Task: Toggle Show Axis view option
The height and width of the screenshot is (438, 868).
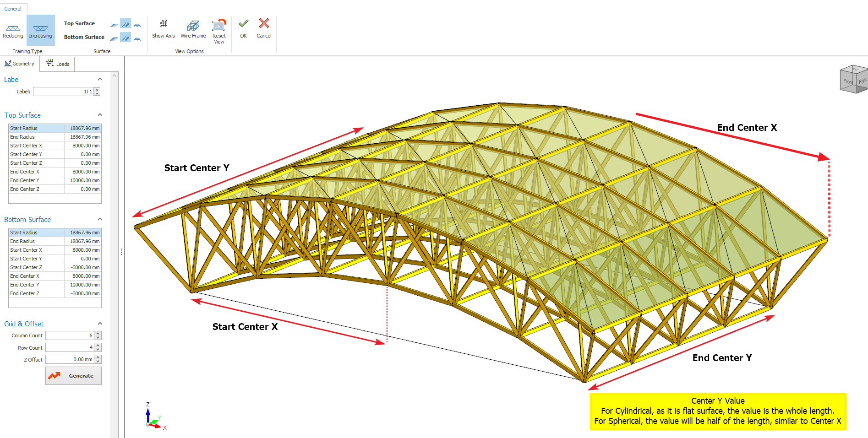Action: pos(163,29)
